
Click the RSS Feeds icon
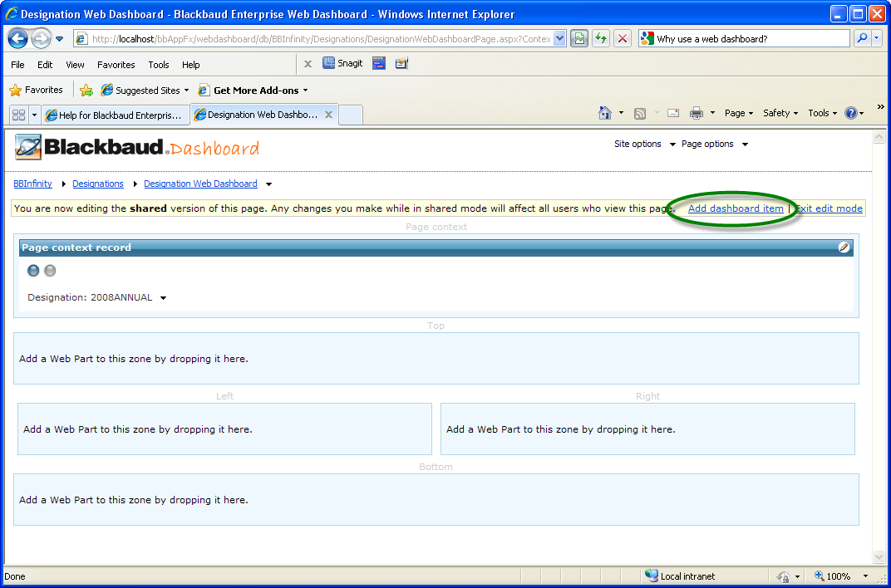640,114
